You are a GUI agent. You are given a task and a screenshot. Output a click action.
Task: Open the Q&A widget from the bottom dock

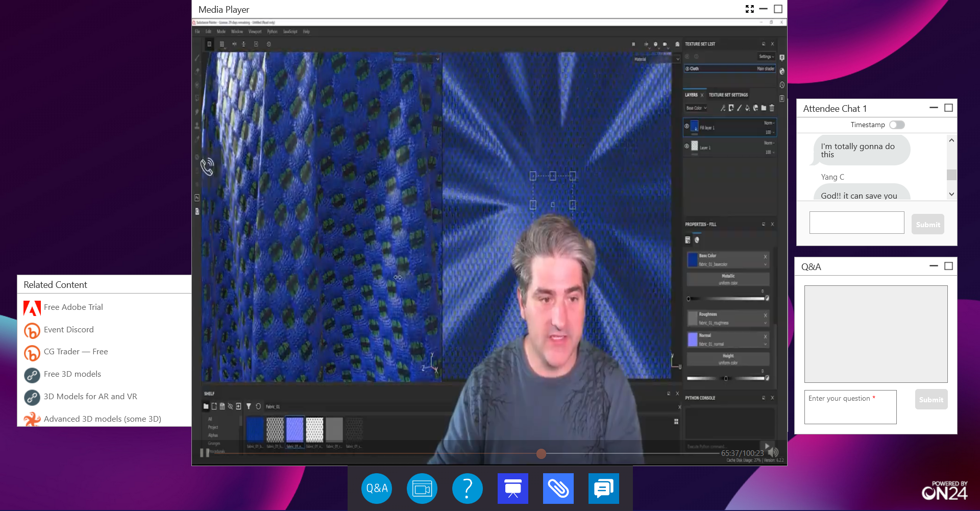click(377, 489)
